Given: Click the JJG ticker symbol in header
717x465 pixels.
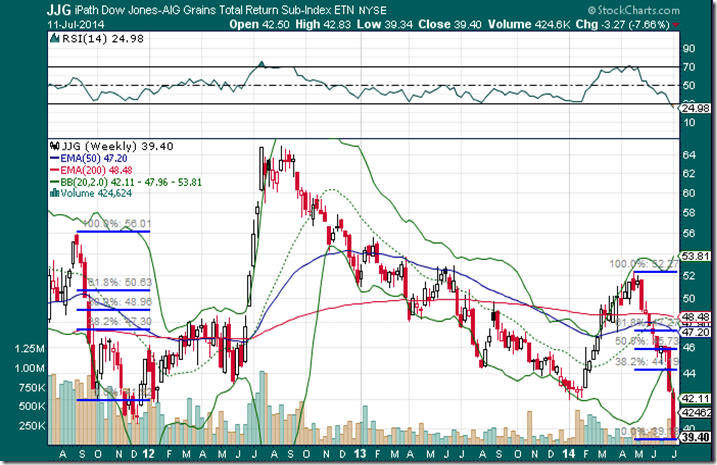Looking at the screenshot, I should pos(21,9).
